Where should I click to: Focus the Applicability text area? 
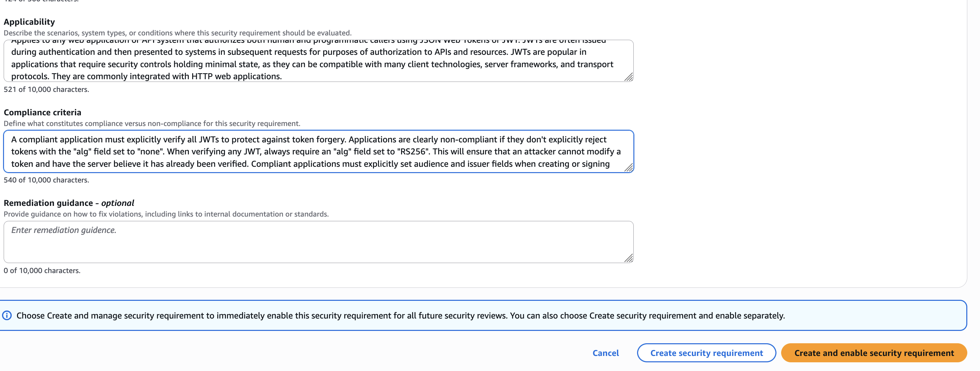318,61
